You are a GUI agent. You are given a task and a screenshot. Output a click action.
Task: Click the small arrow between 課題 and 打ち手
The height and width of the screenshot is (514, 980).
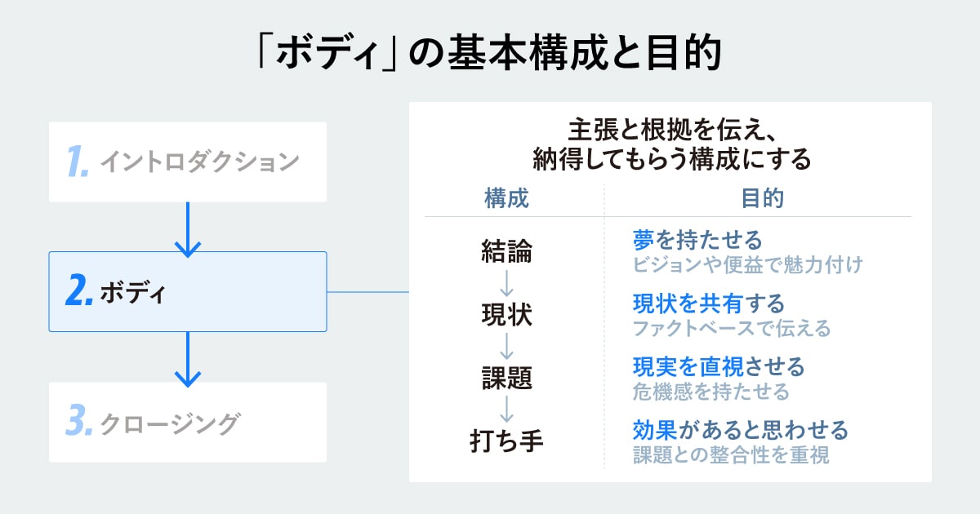point(506,410)
